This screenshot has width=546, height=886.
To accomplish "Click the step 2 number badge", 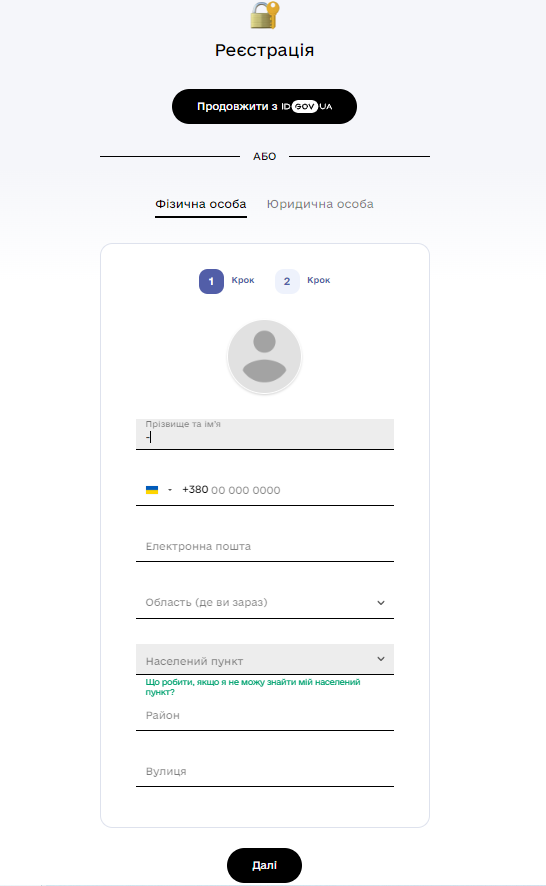I will coord(287,281).
